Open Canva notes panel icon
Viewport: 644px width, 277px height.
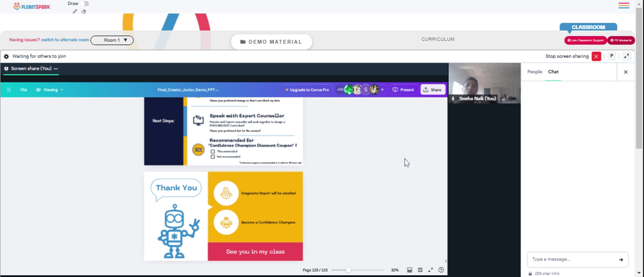pos(410,270)
